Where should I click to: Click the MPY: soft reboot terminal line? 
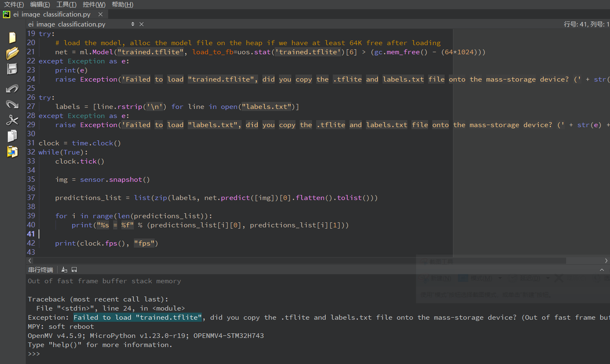[x=61, y=326]
